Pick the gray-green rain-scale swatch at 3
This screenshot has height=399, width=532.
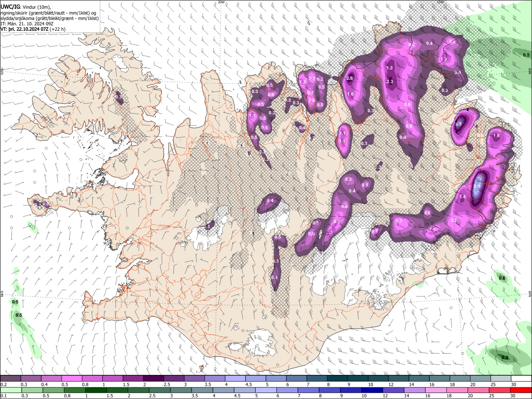(180, 390)
